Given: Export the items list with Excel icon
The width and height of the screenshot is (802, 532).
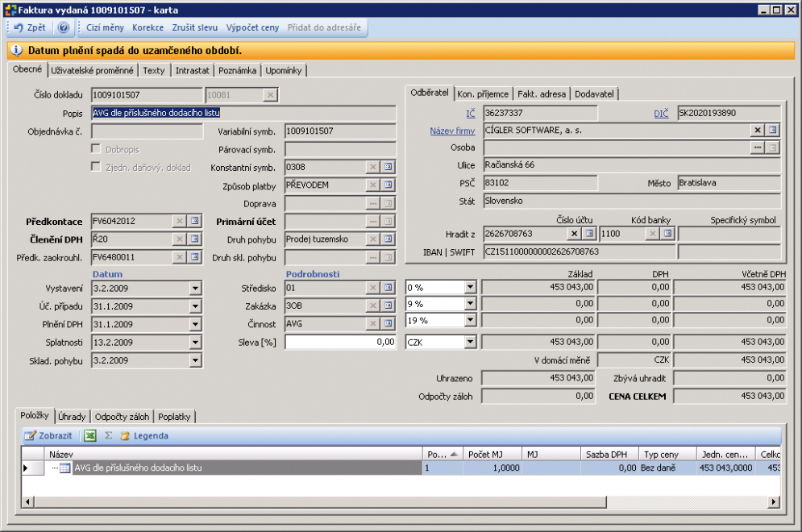Looking at the screenshot, I should click(90, 436).
